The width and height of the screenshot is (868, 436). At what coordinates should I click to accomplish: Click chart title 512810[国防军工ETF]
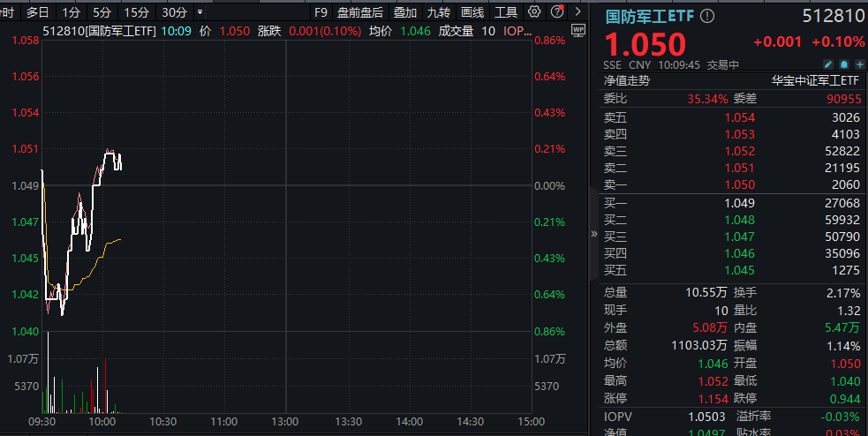(x=99, y=31)
